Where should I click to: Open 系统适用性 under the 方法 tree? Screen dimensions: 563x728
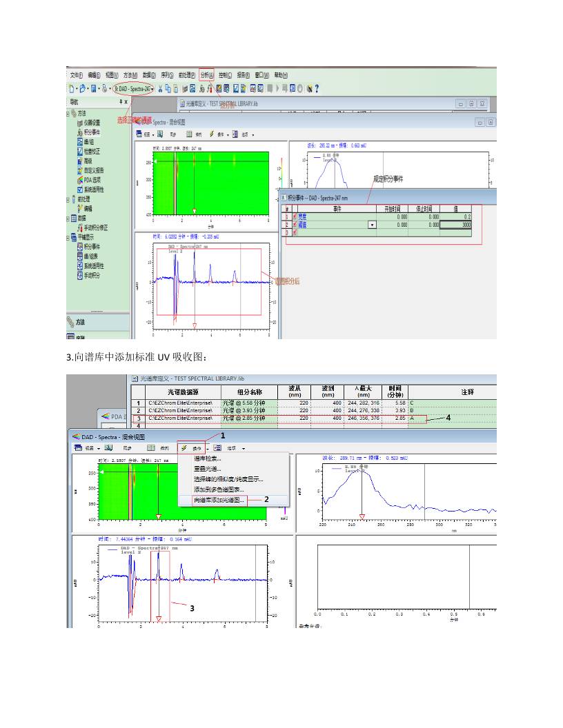click(94, 189)
